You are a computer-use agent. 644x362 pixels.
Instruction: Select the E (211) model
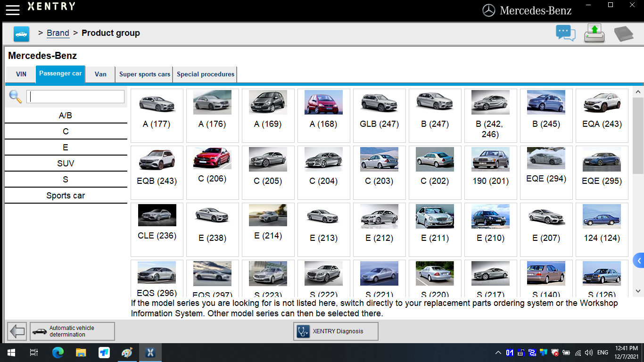click(435, 230)
